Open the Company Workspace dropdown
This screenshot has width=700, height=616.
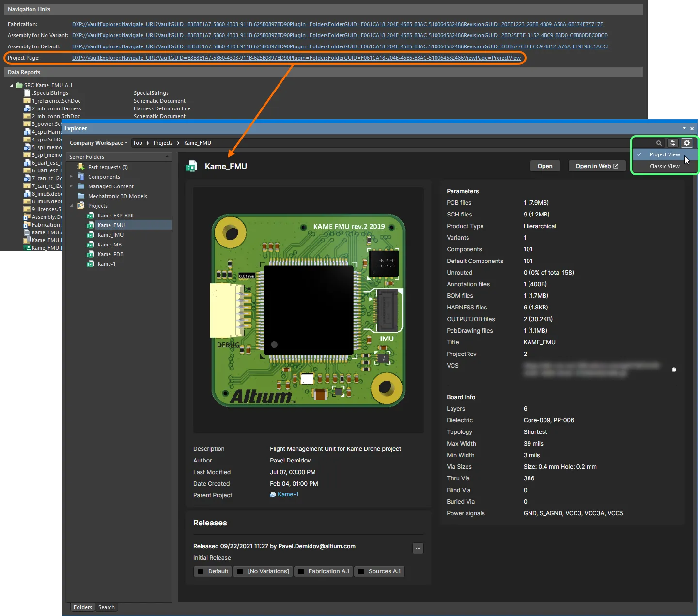[x=98, y=143]
